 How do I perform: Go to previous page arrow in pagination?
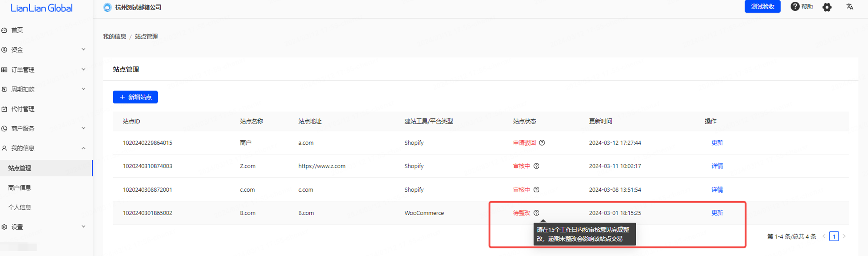click(x=823, y=236)
